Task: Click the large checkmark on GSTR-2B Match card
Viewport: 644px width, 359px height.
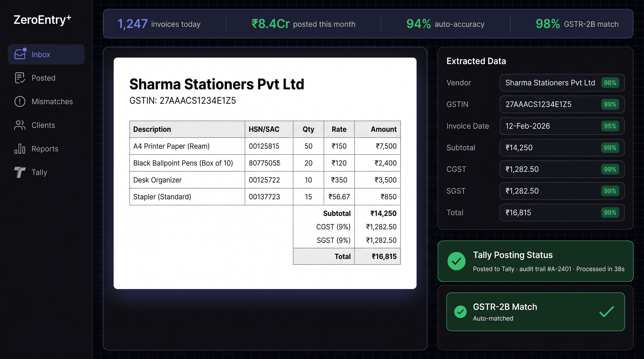Action: 607,311
